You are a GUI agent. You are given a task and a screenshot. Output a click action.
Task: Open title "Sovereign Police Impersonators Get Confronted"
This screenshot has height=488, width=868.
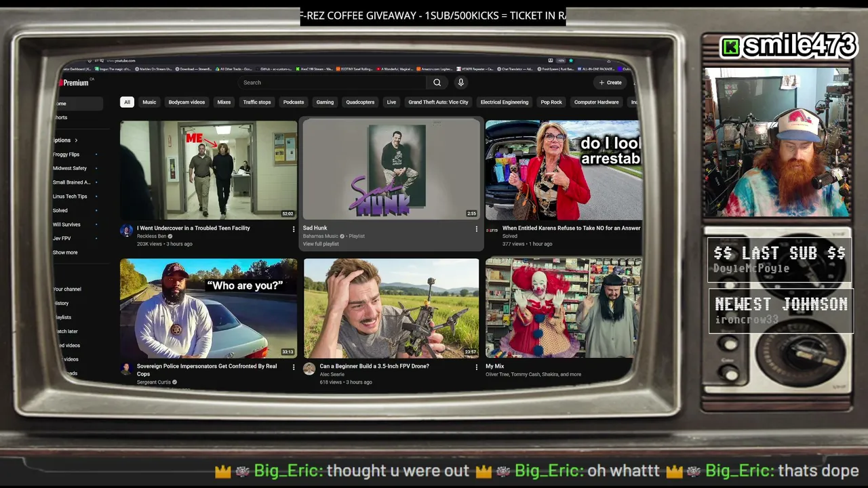point(207,369)
